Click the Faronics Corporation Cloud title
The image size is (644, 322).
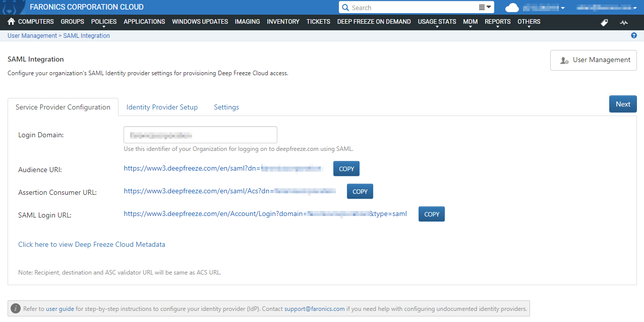coord(87,7)
